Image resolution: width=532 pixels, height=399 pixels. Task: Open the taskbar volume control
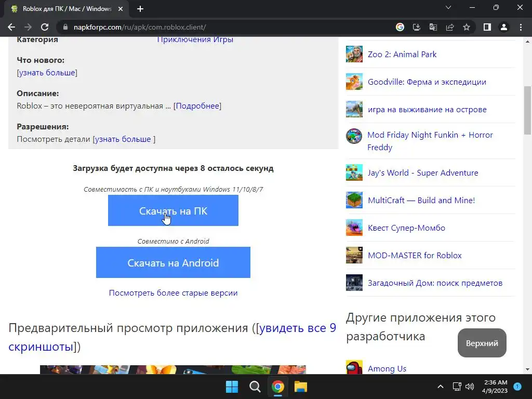pyautogui.click(x=470, y=387)
